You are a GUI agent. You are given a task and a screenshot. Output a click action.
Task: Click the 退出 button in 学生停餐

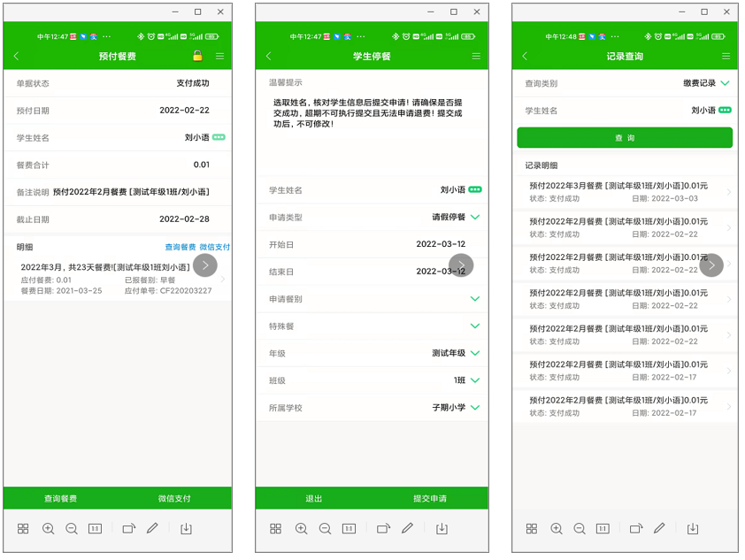coord(313,498)
